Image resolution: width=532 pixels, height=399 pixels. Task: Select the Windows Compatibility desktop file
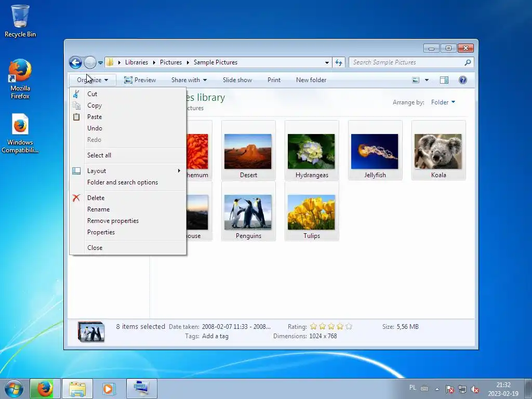click(20, 134)
